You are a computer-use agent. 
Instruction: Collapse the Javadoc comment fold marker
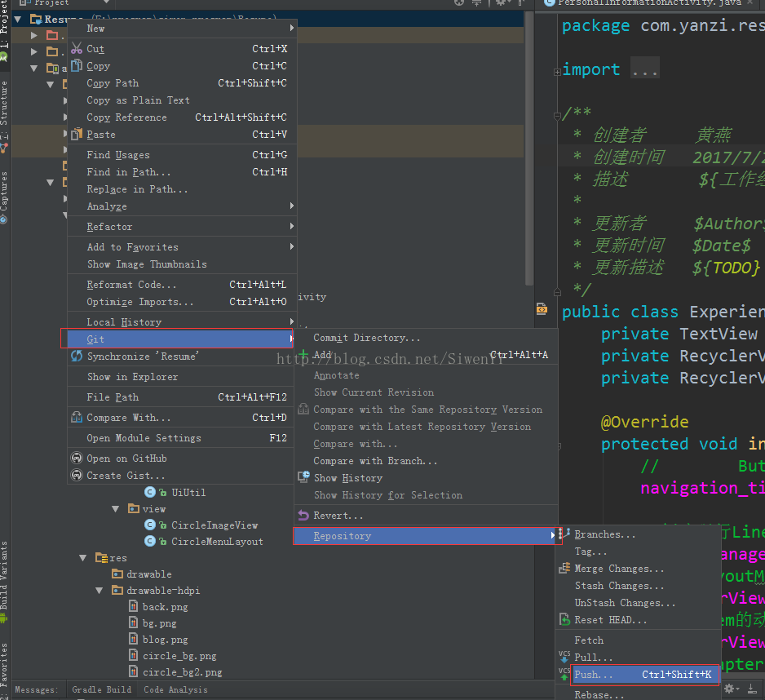click(x=557, y=116)
